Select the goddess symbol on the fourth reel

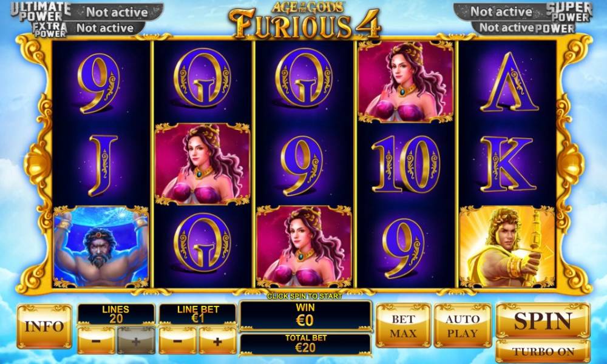point(405,82)
